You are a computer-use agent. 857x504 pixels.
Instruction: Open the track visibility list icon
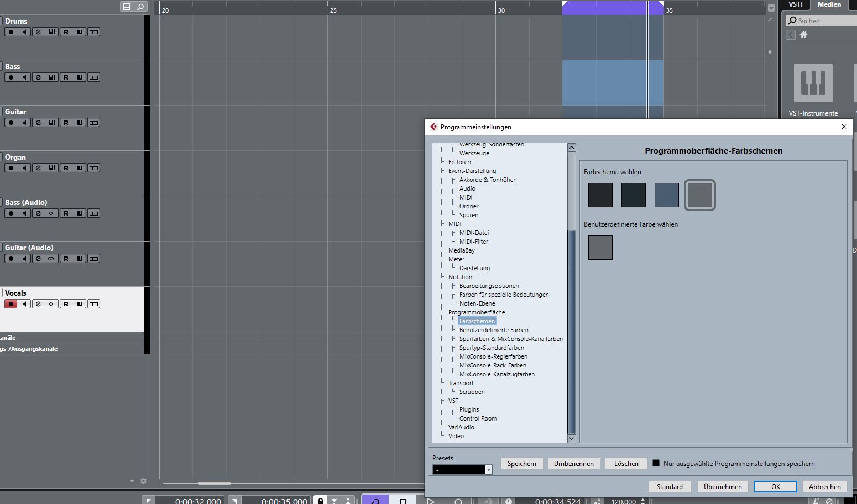[x=127, y=7]
